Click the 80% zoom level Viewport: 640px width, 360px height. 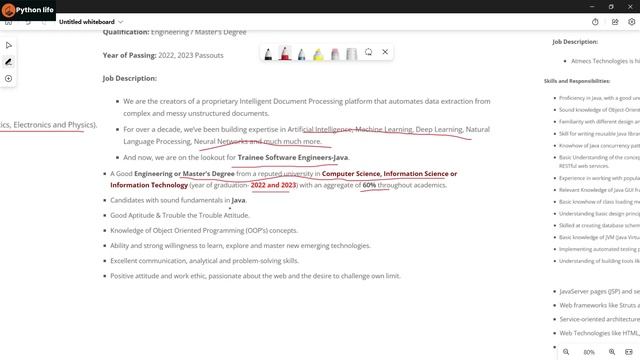(x=589, y=352)
